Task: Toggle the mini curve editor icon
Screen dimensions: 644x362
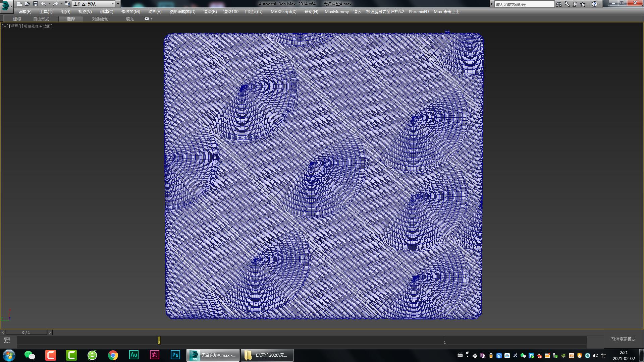Action: click(7, 340)
